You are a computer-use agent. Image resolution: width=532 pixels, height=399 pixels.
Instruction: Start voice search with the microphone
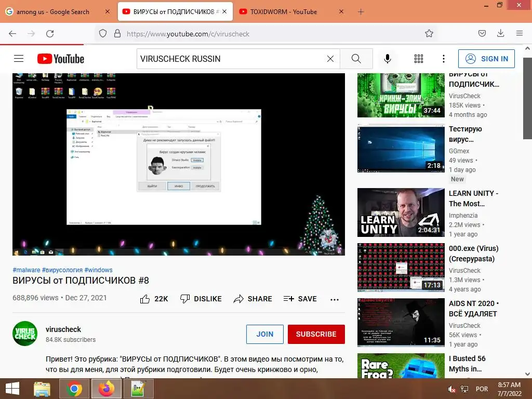(387, 59)
